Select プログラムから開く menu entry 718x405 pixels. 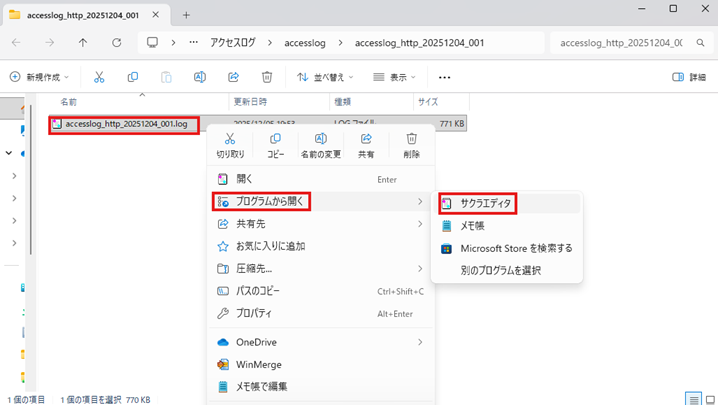321,202
